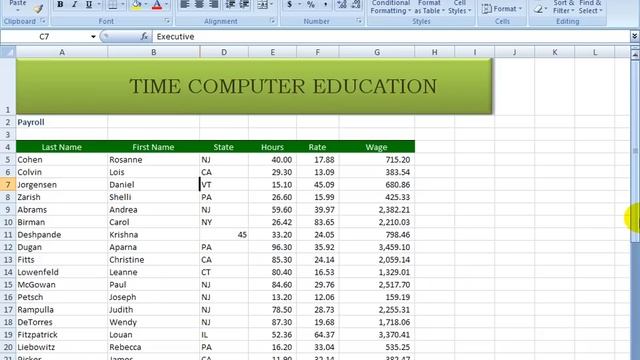
Task: Apply red font color
Action: pyautogui.click(x=157, y=4)
